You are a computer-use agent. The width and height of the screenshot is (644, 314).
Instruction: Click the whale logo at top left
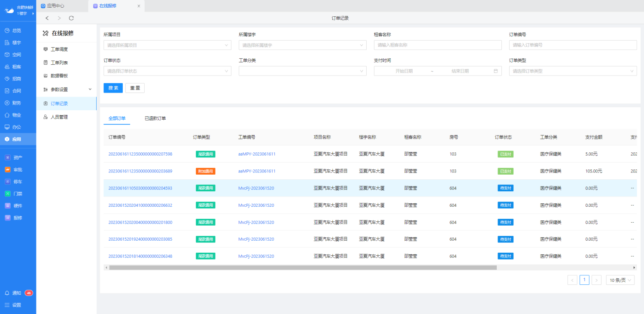9,10
